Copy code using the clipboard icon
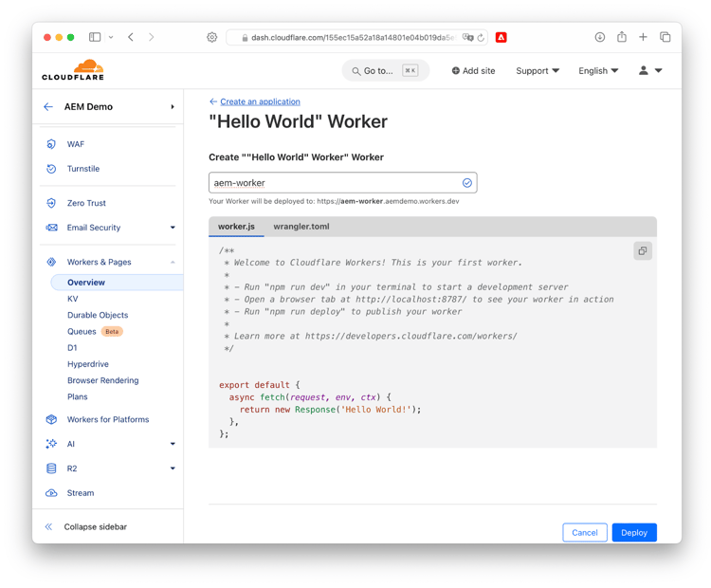Screen dimensions: 711x588 [x=643, y=251]
